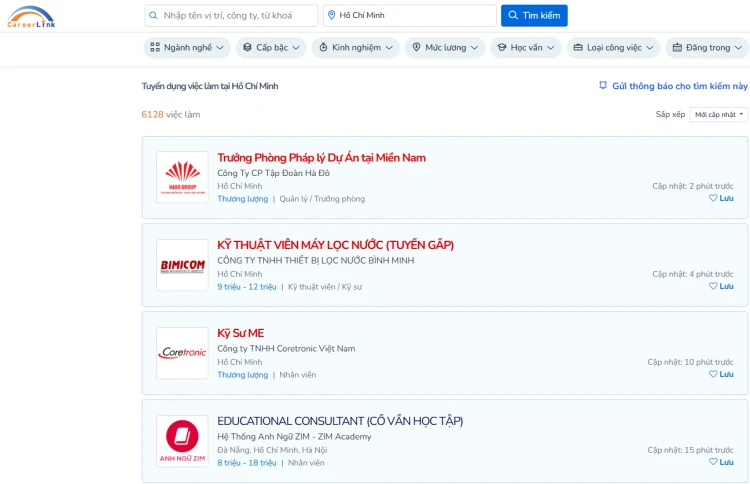
Task: Open the Mức lương salary filter
Action: pos(445,48)
